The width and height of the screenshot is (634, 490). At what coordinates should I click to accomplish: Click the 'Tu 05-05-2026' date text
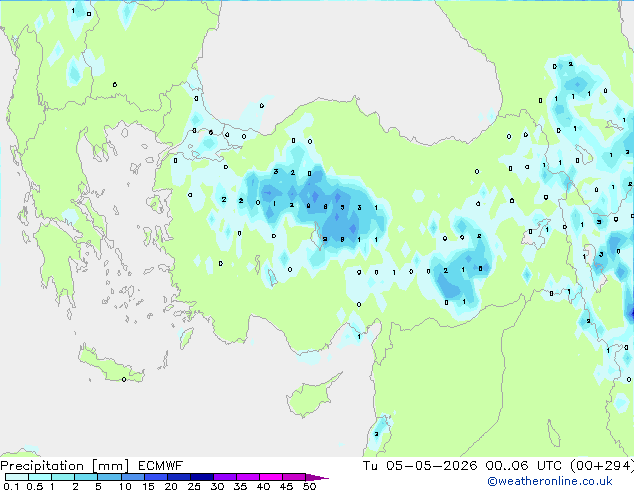click(x=420, y=466)
